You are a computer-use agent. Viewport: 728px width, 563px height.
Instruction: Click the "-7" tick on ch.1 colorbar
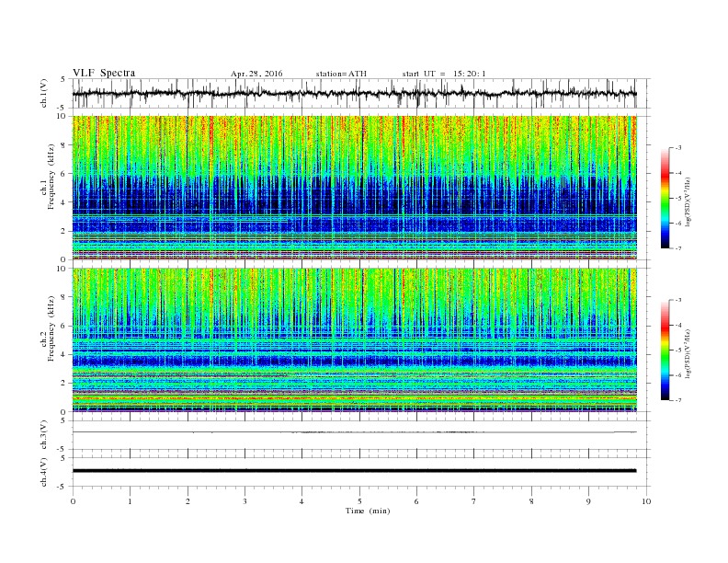tap(677, 248)
